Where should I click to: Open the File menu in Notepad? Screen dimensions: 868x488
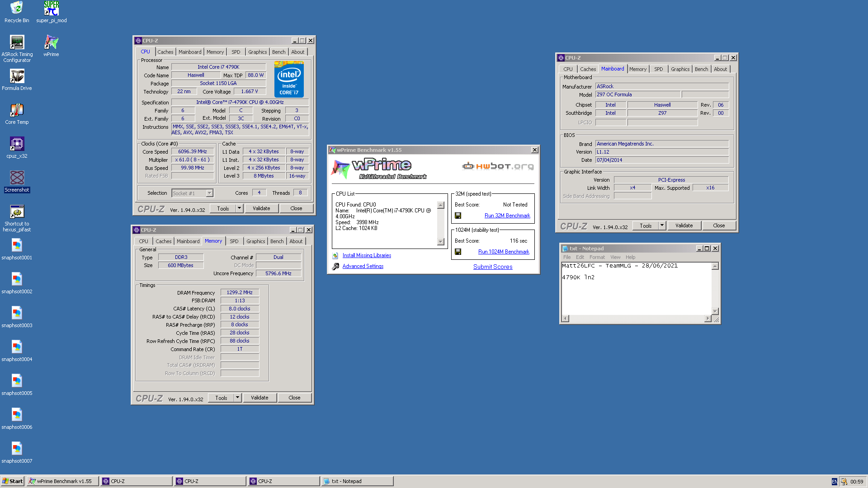click(x=567, y=257)
